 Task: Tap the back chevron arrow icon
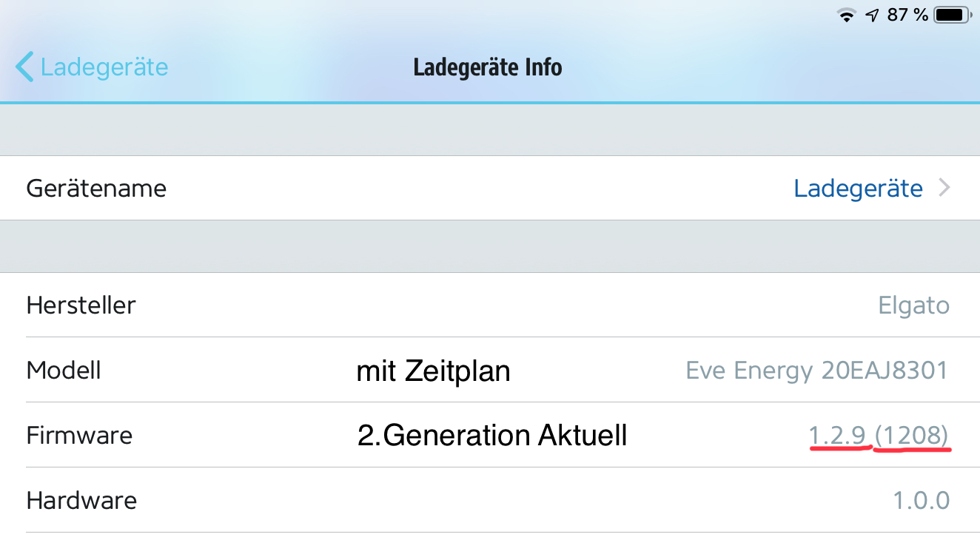point(24,67)
